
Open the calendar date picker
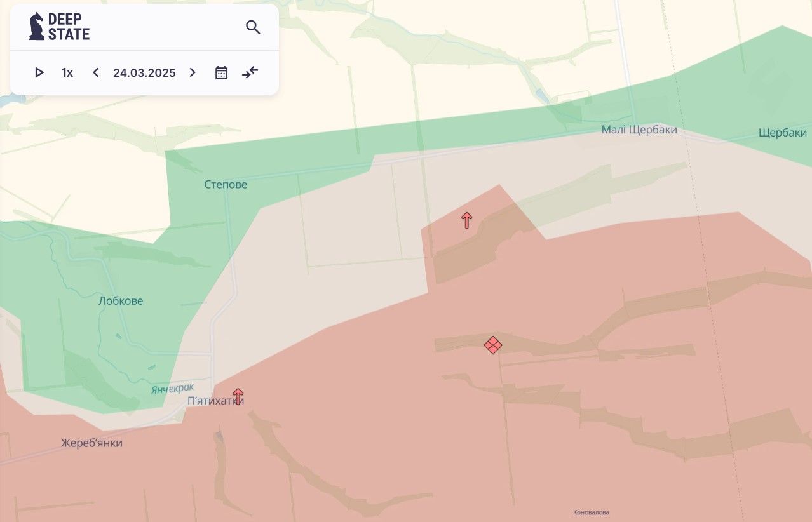coord(221,72)
